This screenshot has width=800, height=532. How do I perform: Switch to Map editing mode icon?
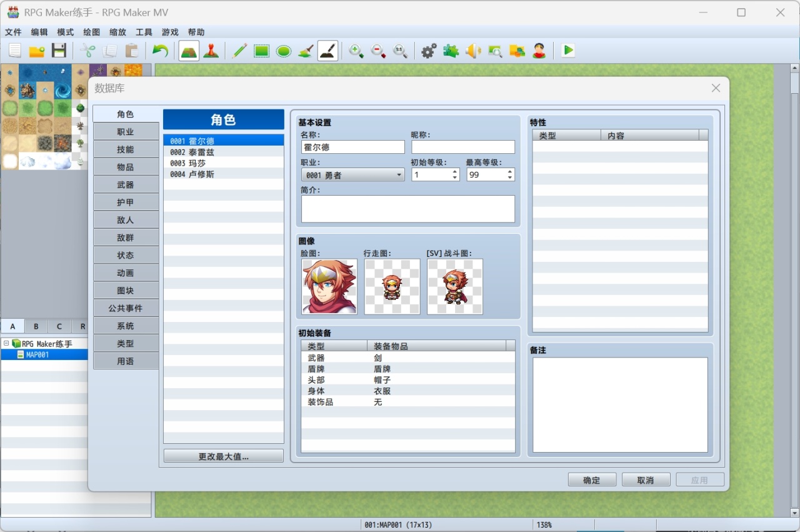(189, 51)
